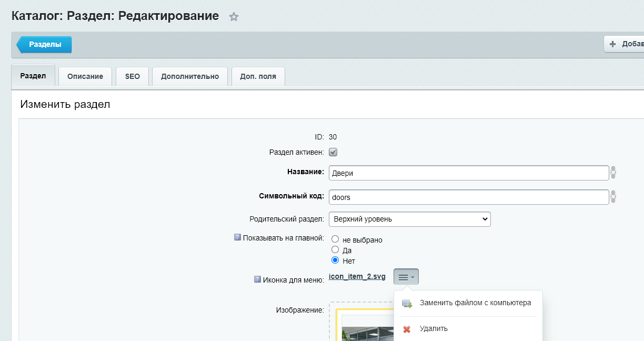Click the Разделы back button
The image size is (644, 341).
[x=45, y=45]
